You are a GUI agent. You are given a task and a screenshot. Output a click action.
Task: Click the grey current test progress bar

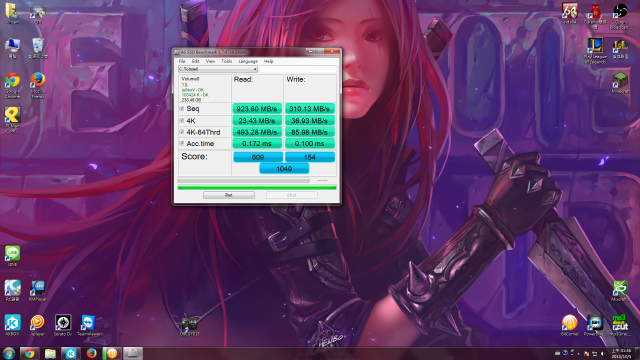pyautogui.click(x=243, y=180)
